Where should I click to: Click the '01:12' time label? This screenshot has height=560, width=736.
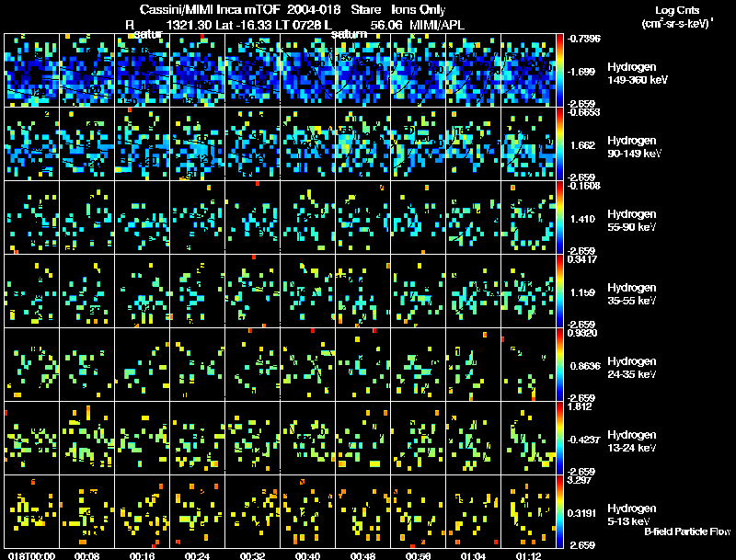[x=528, y=555]
